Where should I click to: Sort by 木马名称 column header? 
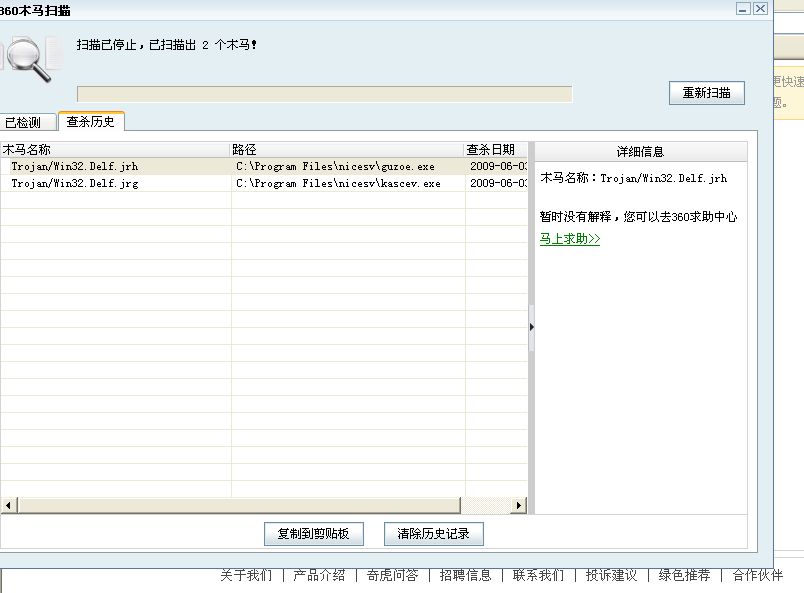[x=115, y=150]
